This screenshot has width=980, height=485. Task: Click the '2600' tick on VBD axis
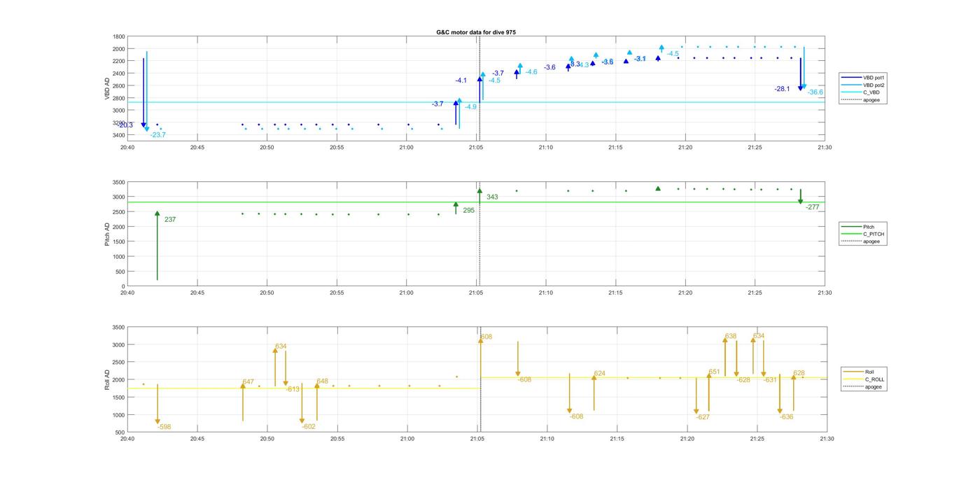[119, 86]
